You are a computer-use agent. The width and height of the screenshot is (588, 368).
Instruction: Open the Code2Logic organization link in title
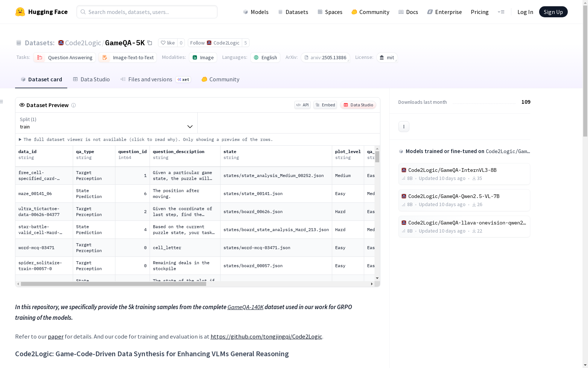(x=83, y=43)
